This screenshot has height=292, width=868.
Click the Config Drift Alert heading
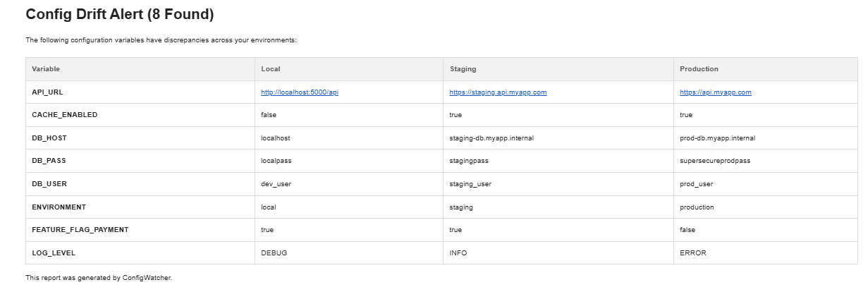119,14
